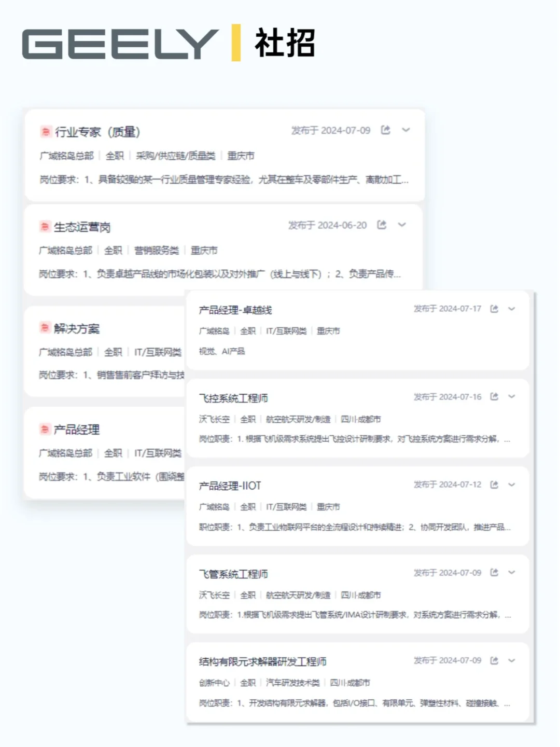Expand the 飞管系统工程师 job card
Screen dimensions: 560x747
coord(512,572)
